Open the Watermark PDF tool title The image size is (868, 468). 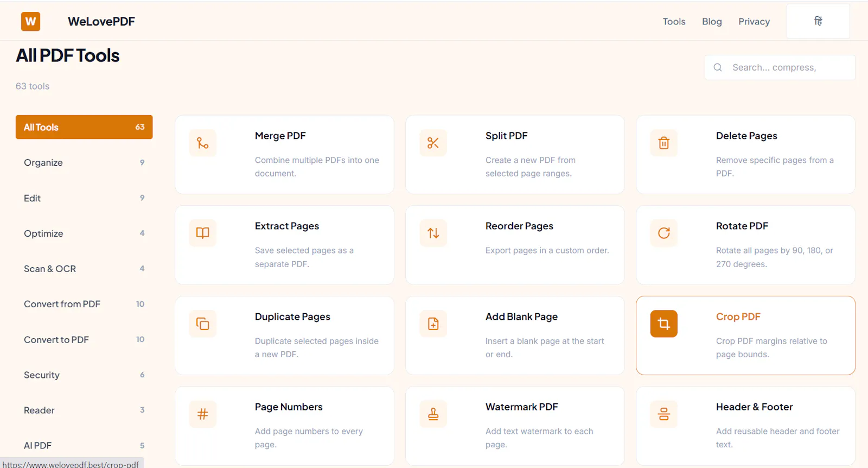point(522,407)
